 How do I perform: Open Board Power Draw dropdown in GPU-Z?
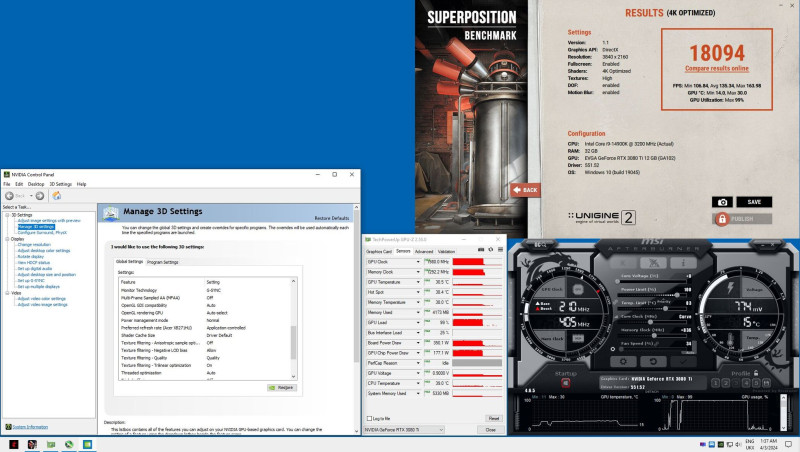[418, 343]
